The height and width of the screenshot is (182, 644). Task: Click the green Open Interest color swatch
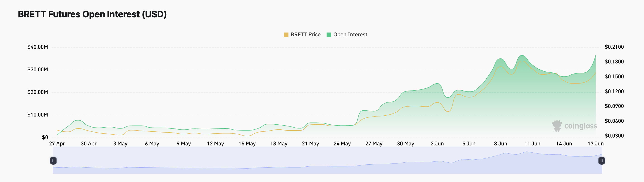(329, 35)
